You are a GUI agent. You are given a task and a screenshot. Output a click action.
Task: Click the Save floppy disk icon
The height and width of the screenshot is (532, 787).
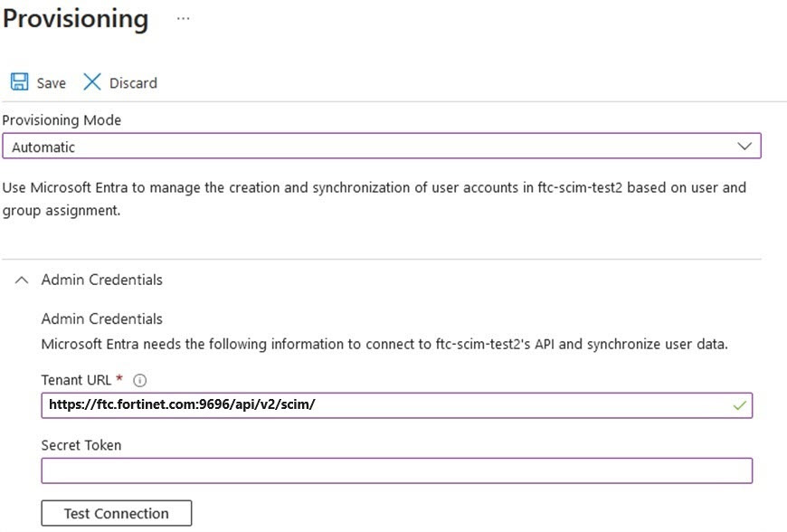coord(19,82)
